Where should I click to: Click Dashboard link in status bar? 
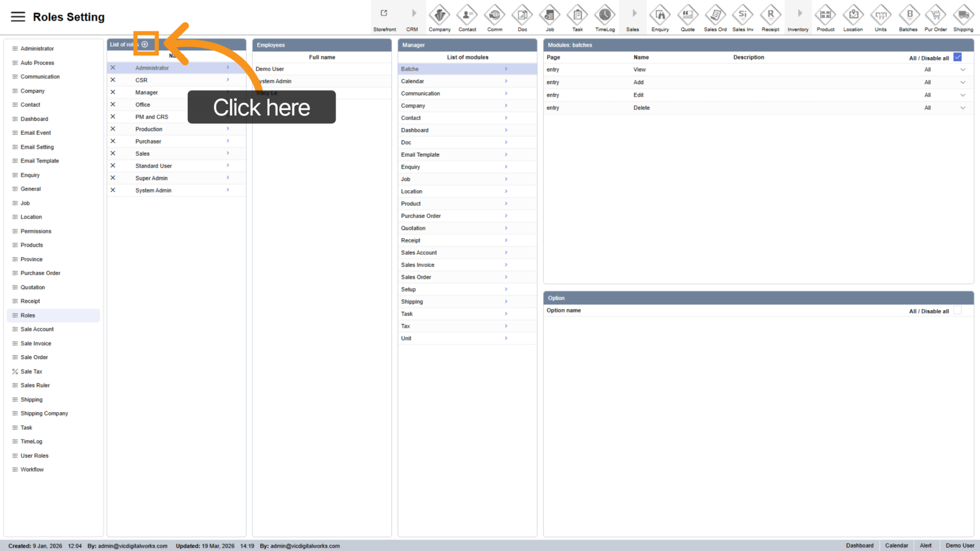pyautogui.click(x=859, y=546)
